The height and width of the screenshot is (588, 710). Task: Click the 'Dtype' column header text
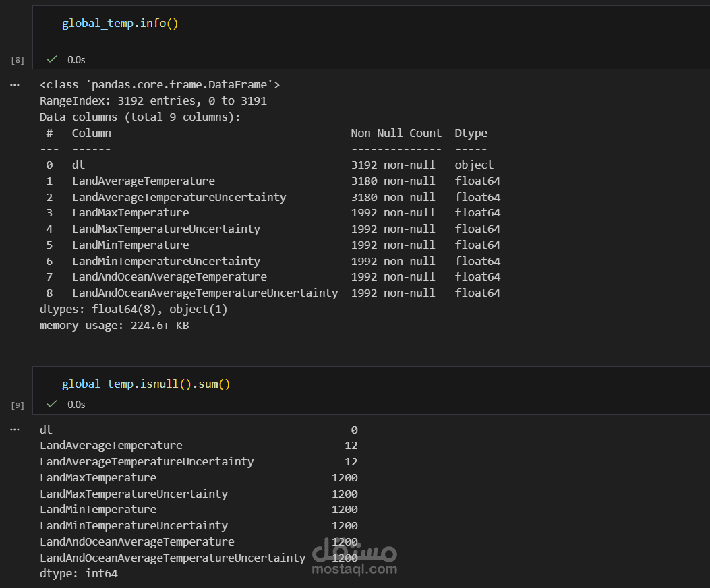[x=471, y=134]
